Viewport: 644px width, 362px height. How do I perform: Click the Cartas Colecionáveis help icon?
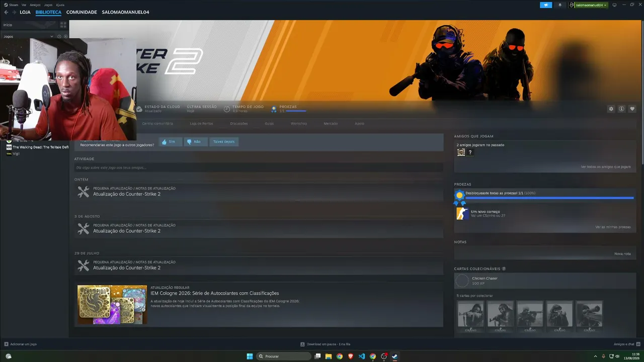(504, 269)
